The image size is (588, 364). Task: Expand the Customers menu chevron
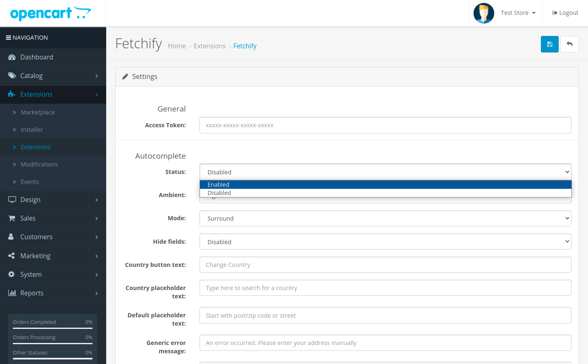[97, 237]
